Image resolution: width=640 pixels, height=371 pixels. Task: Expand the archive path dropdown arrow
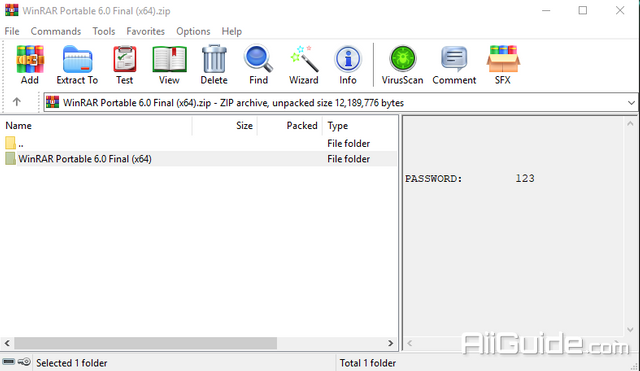coord(631,103)
